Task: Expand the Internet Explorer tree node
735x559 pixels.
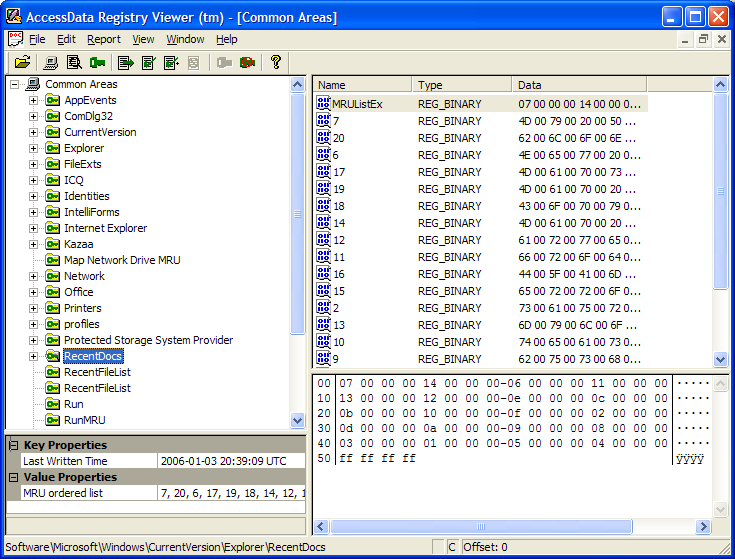Action: pyautogui.click(x=33, y=228)
